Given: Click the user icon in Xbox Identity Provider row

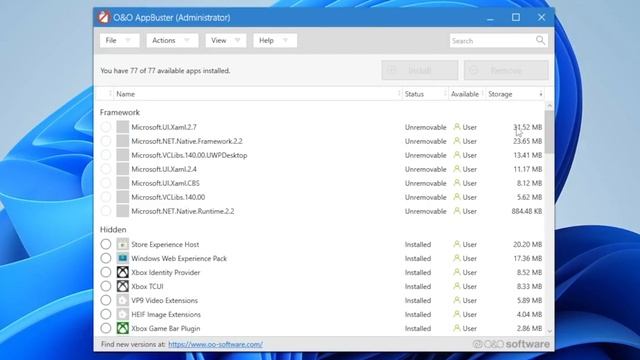Looking at the screenshot, I should pyautogui.click(x=457, y=272).
